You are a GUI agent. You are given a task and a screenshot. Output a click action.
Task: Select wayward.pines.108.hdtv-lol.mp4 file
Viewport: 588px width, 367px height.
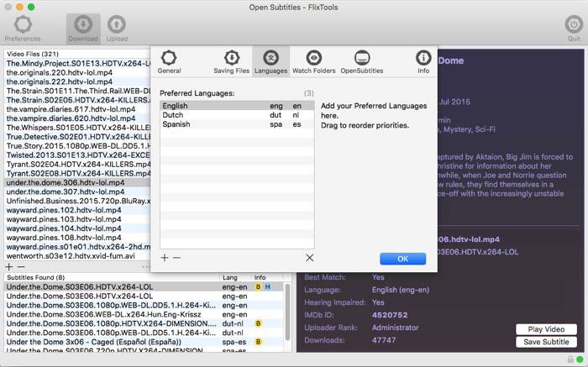point(77,238)
